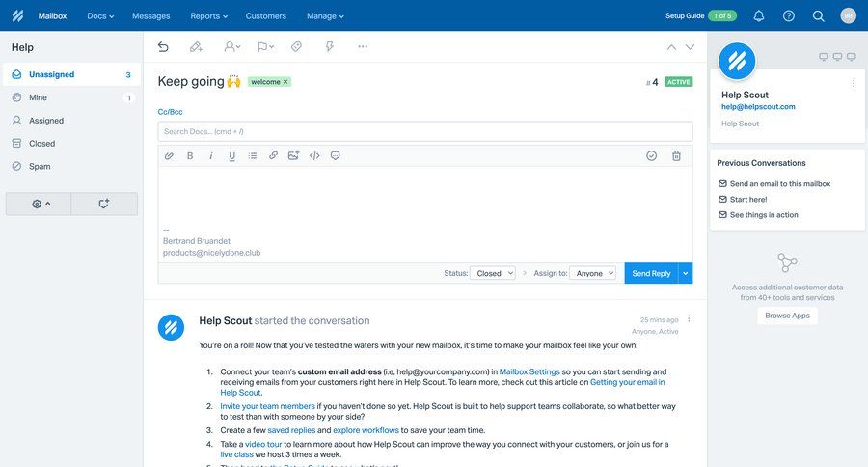The width and height of the screenshot is (868, 467).
Task: Toggle bold formatting in the editor
Action: [190, 155]
